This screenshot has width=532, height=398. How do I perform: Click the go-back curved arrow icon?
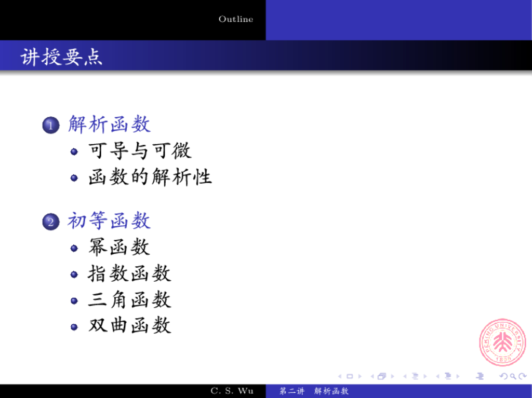coord(504,376)
